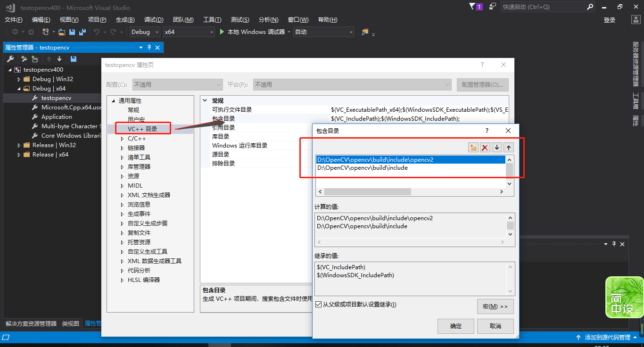644x347 pixels.
Task: Select the properties wrench icon in Property Manager
Action: (x=10, y=58)
